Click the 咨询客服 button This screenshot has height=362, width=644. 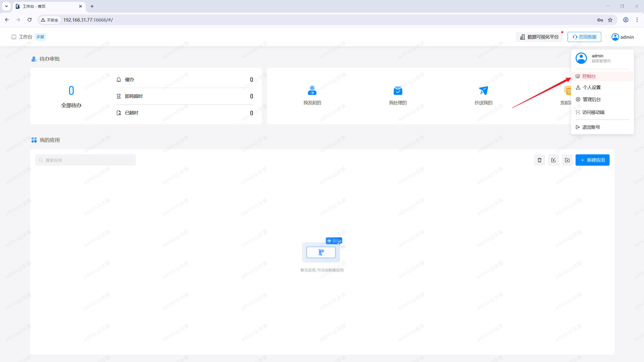(584, 37)
